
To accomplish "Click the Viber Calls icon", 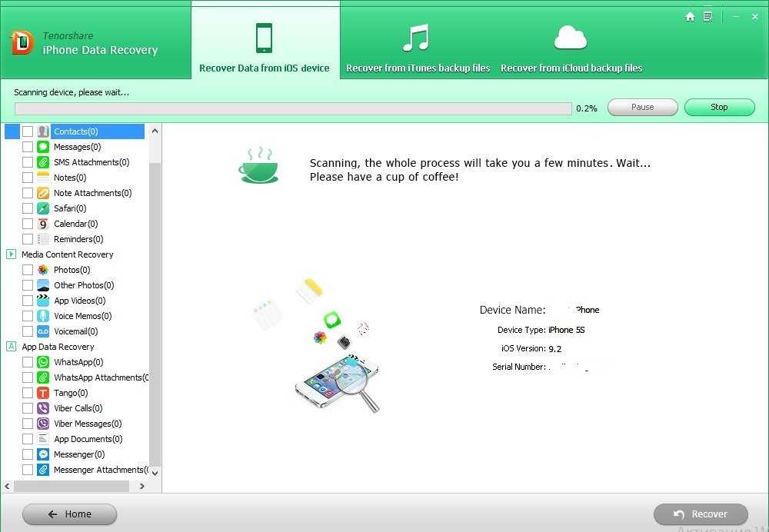I will click(43, 408).
